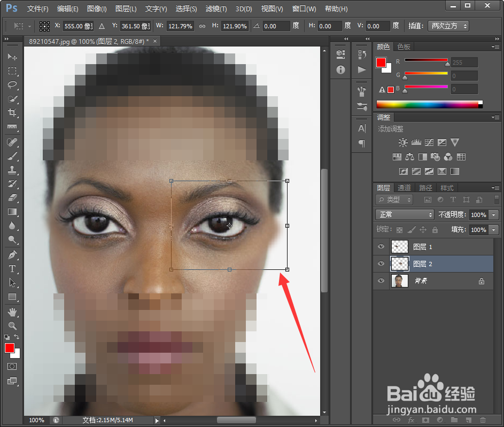Open 图层(L) menu
The width and height of the screenshot is (504, 427).
tap(126, 9)
